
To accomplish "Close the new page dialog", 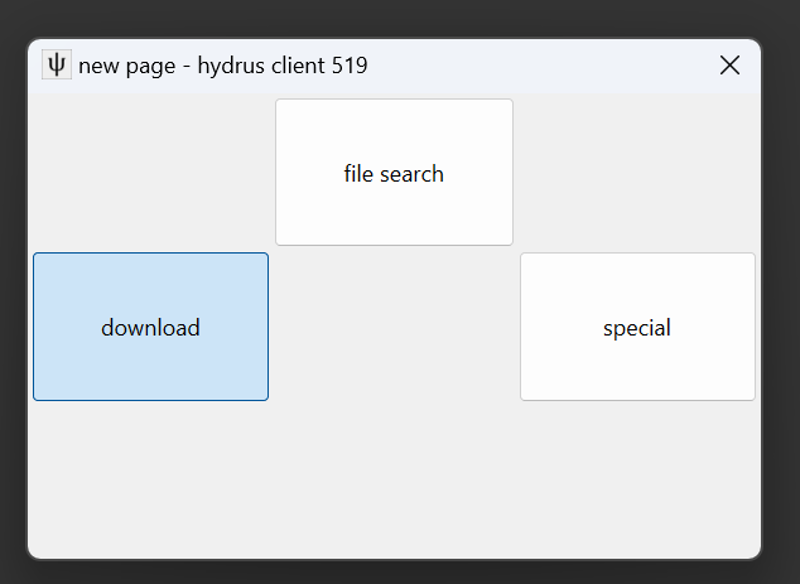I will point(730,65).
